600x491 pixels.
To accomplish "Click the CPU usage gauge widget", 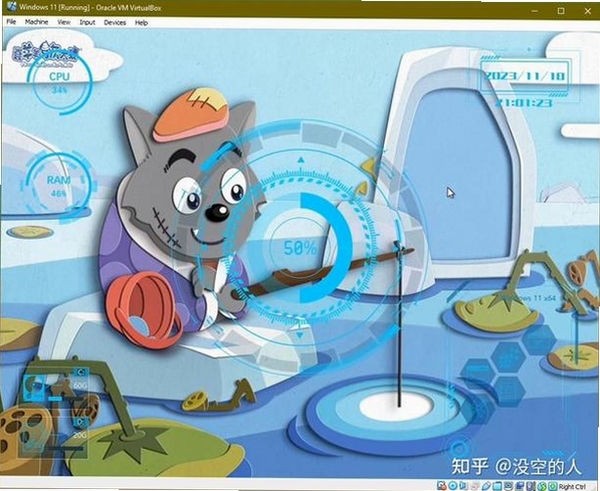I will pyautogui.click(x=59, y=83).
